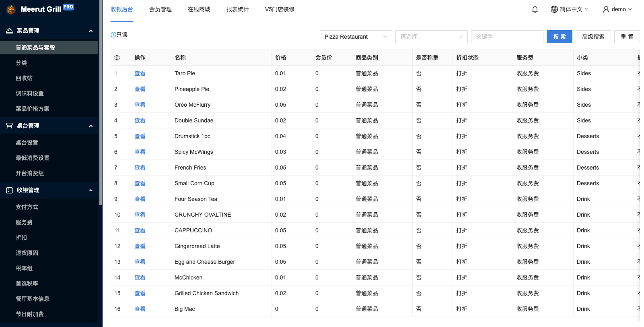
Task: Click 查看 link for CRUNCHY OVALTINE
Action: tap(140, 215)
